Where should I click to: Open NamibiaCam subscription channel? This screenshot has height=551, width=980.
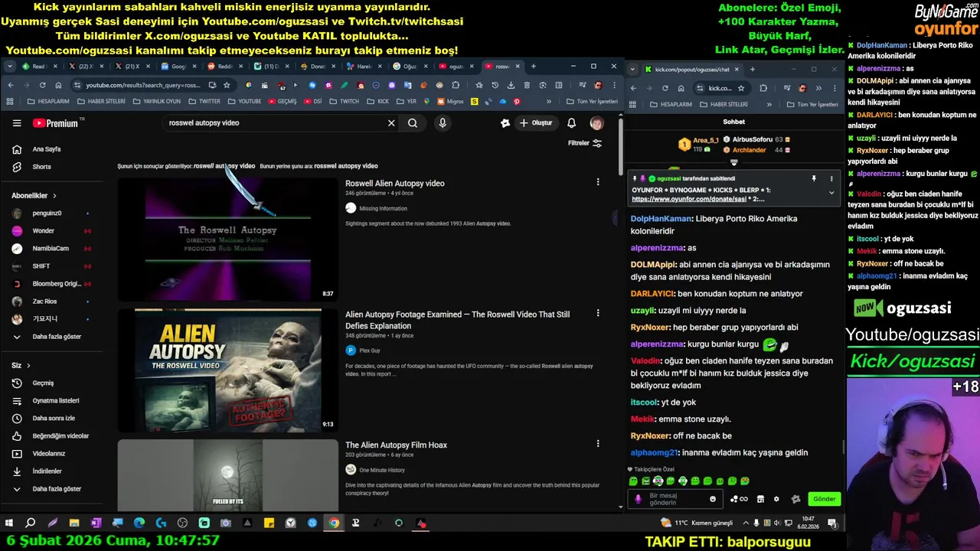point(51,249)
